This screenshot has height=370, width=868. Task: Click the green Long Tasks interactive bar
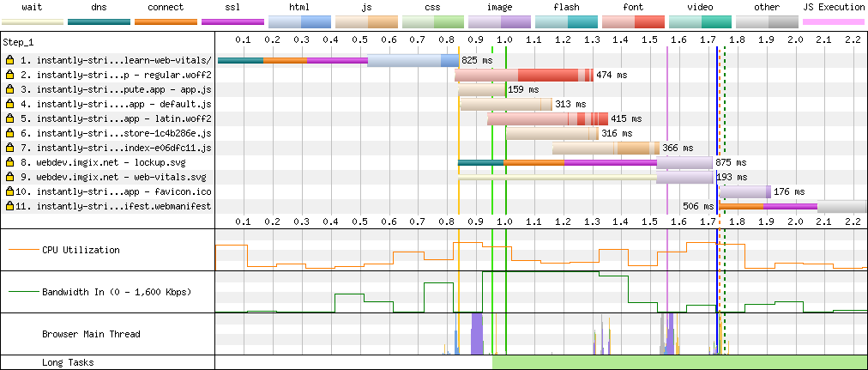pos(680,363)
